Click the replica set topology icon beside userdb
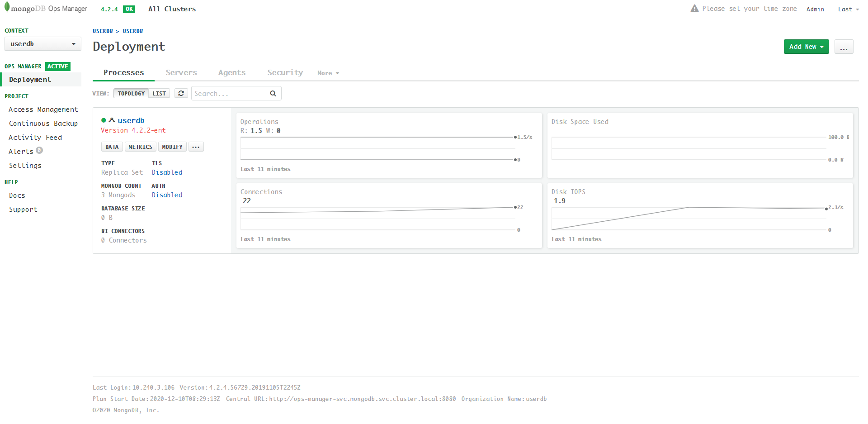This screenshot has width=868, height=424. point(112,120)
